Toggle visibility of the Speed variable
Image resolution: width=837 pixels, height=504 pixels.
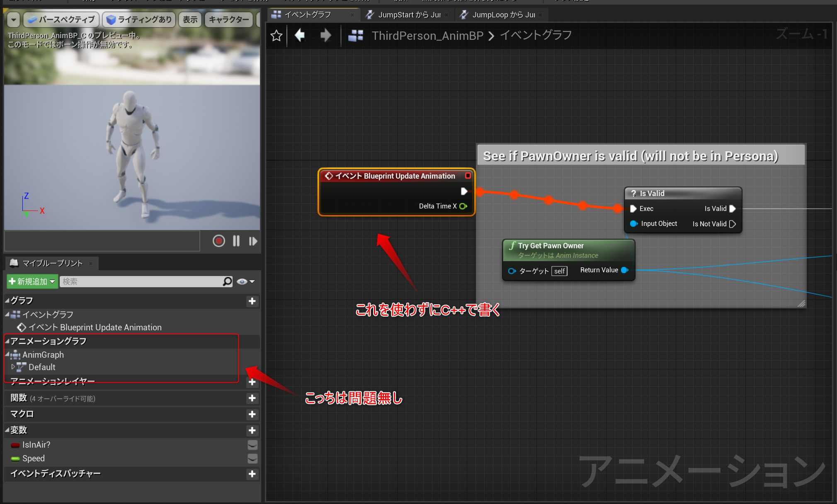coord(252,458)
